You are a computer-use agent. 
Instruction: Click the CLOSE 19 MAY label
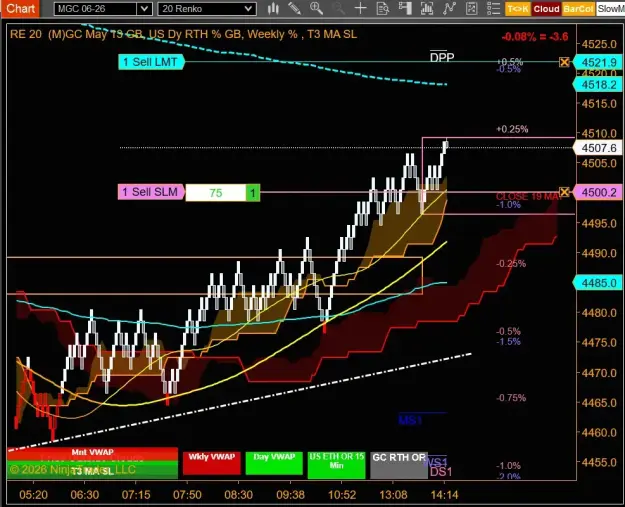528,197
